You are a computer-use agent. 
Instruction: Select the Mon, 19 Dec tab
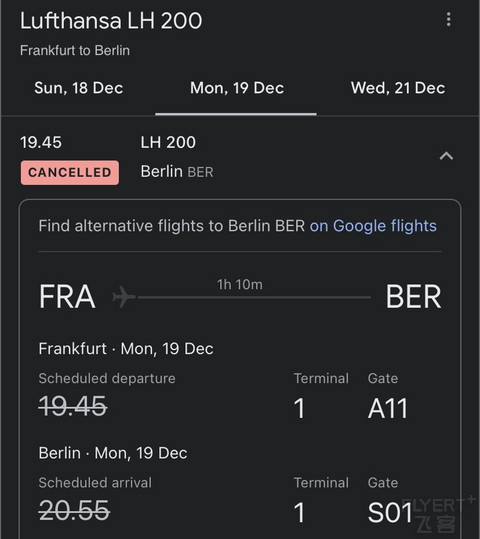click(x=237, y=88)
